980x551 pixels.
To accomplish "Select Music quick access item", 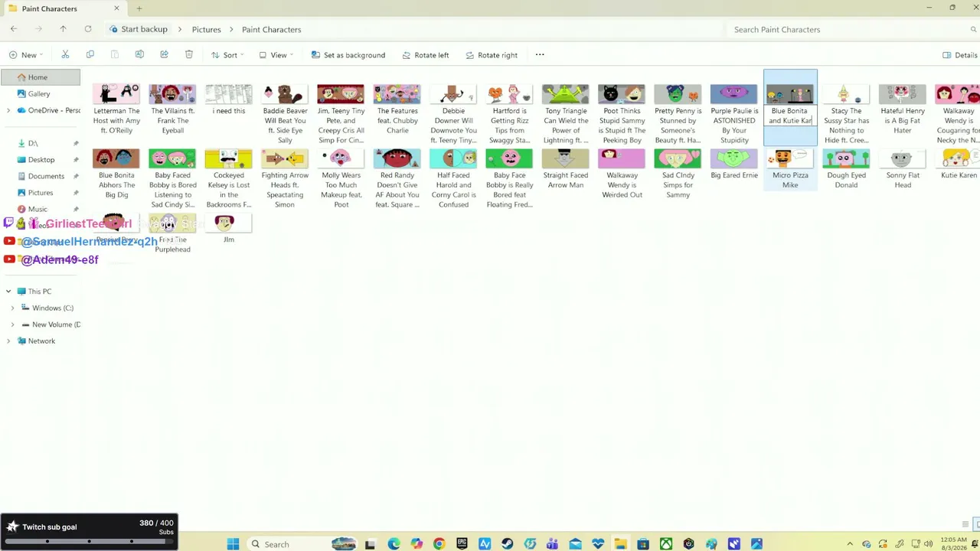I will (x=38, y=209).
